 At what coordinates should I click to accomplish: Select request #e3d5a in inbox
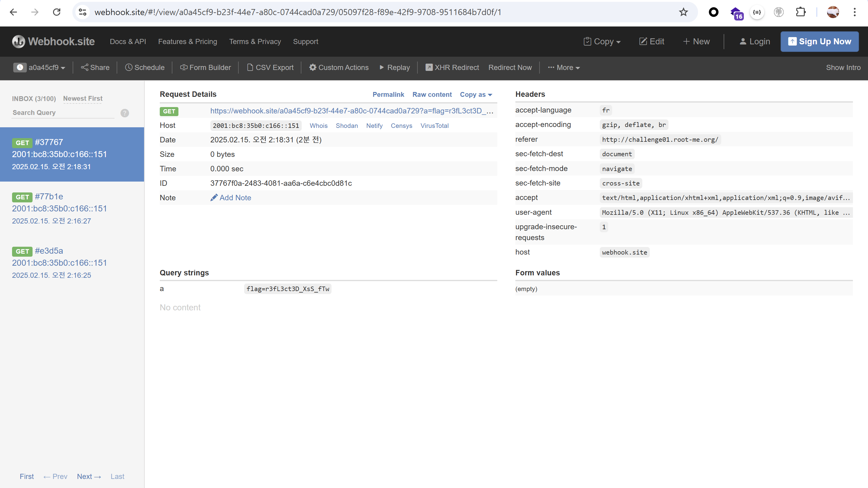72,263
